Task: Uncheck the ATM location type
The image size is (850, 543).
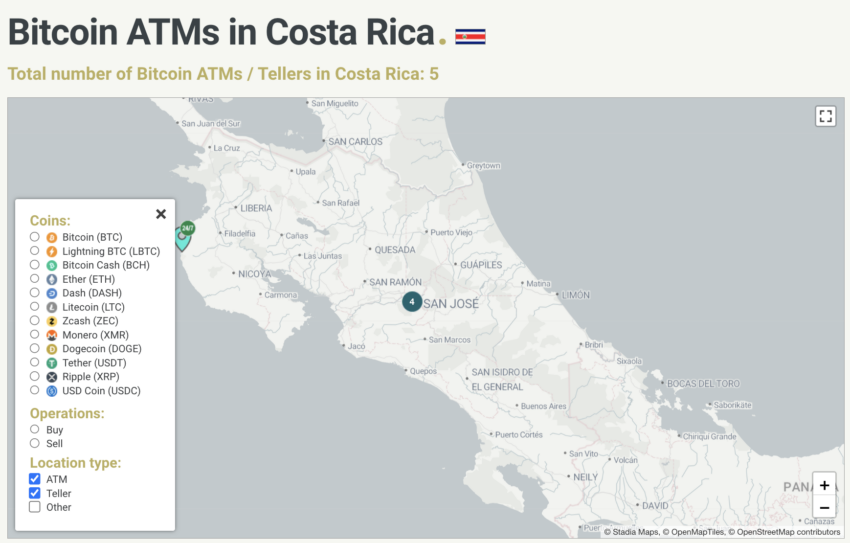Action: click(35, 479)
